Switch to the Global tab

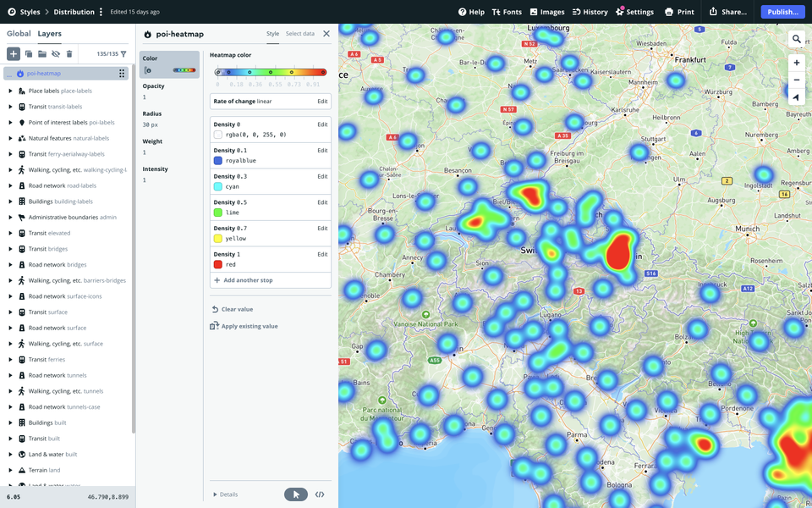pos(19,34)
